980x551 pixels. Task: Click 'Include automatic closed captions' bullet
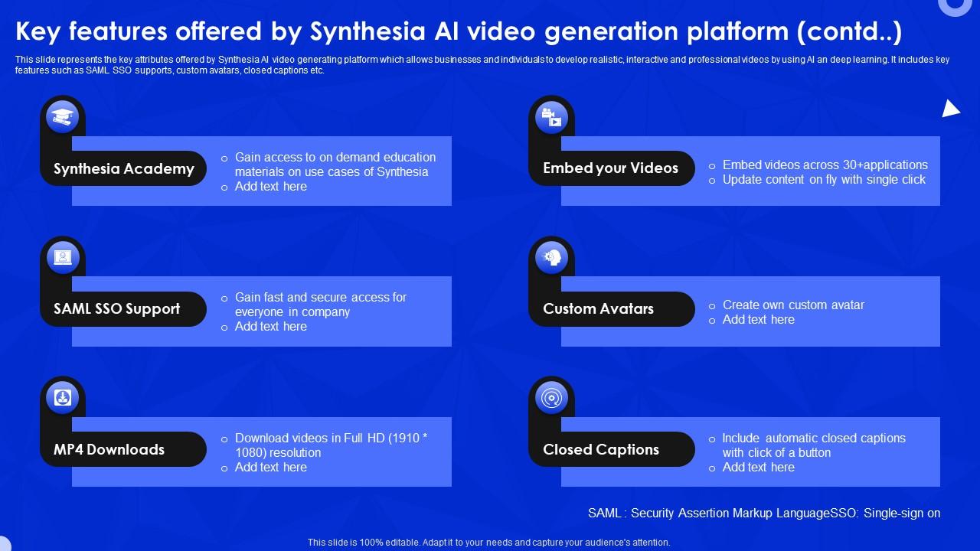[814, 445]
